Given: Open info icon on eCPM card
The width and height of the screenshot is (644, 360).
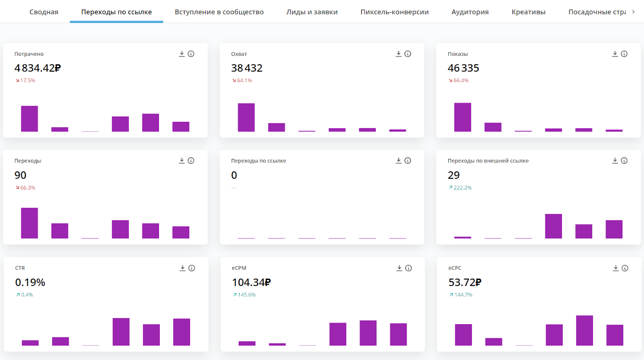Looking at the screenshot, I should (x=409, y=268).
